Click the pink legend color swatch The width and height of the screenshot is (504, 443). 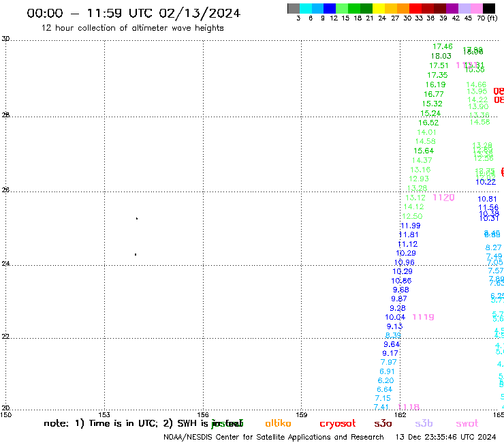click(476, 8)
